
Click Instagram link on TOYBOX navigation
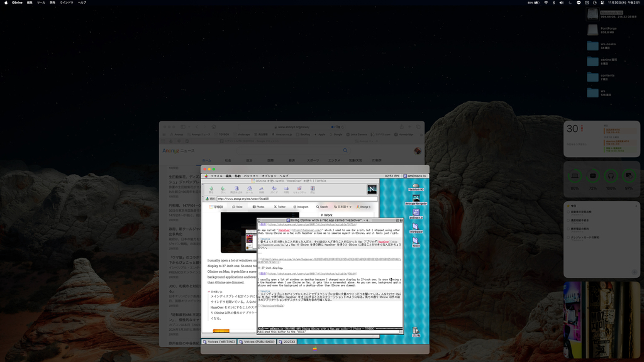point(301,207)
